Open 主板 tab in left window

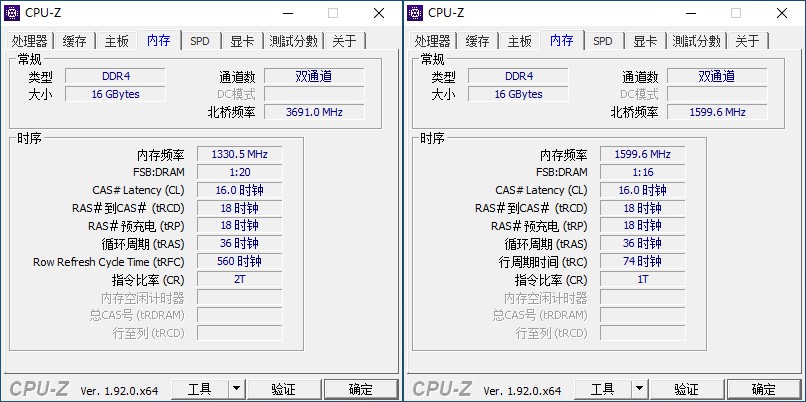click(x=117, y=41)
